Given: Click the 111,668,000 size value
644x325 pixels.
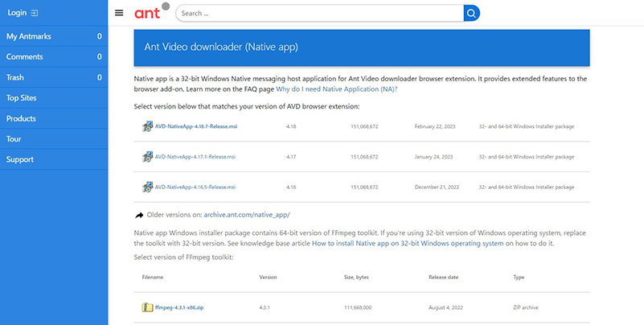Looking at the screenshot, I should pos(358,307).
